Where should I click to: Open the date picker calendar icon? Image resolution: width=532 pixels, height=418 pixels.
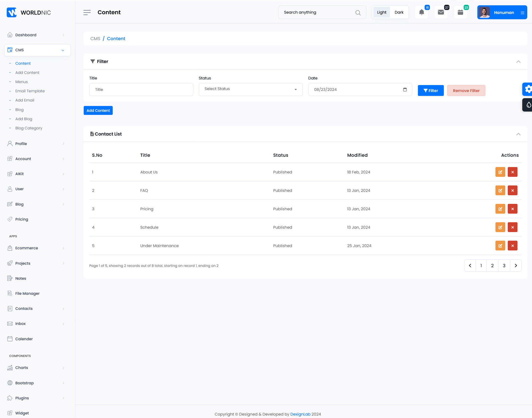[x=405, y=89]
